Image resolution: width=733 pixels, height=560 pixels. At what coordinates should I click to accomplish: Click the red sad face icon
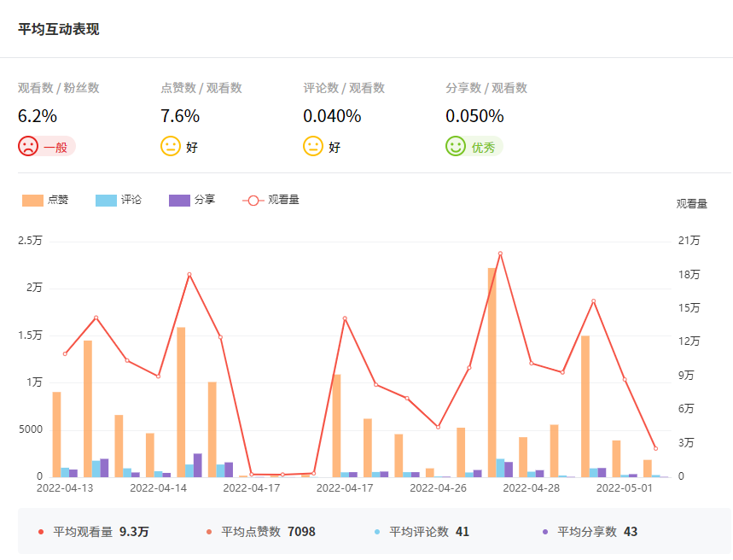click(28, 146)
